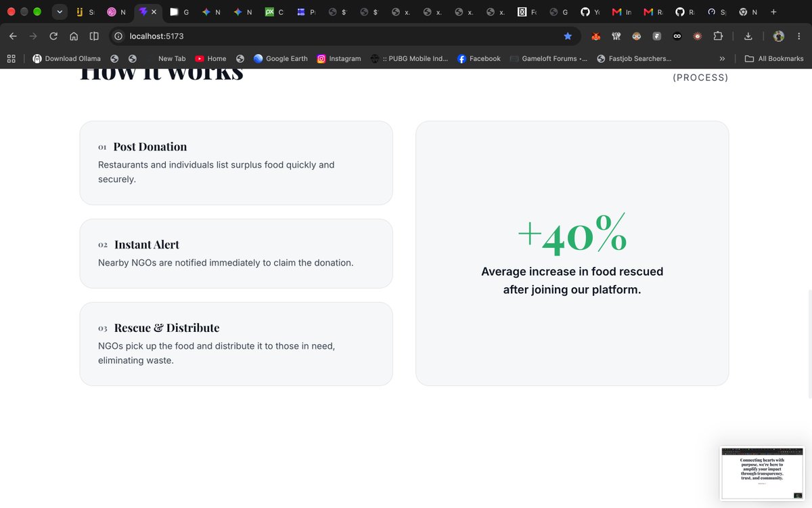The image size is (812, 508).
Task: Show more bookmarks with double chevron
Action: point(722,59)
